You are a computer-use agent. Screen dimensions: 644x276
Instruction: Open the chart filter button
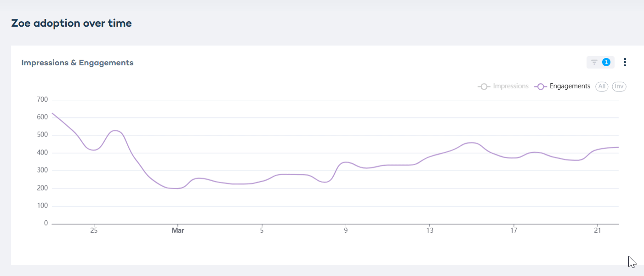[x=594, y=62]
